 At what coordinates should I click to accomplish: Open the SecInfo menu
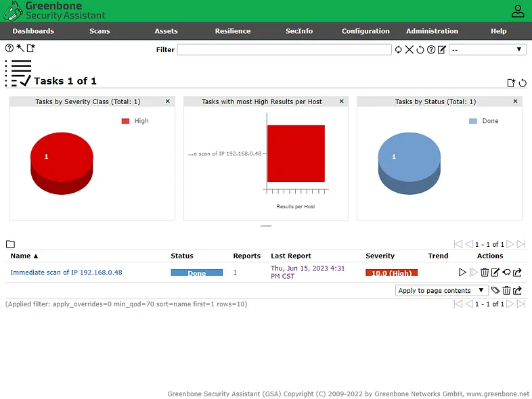pyautogui.click(x=299, y=31)
